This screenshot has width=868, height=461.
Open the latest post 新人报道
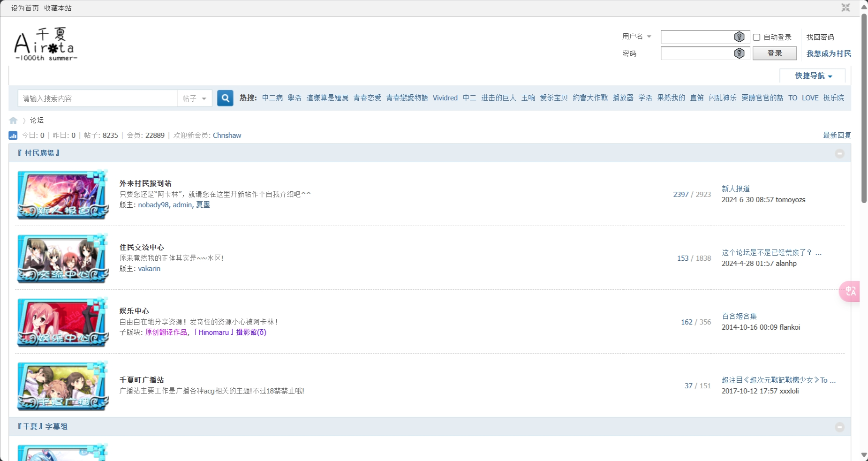tap(736, 189)
